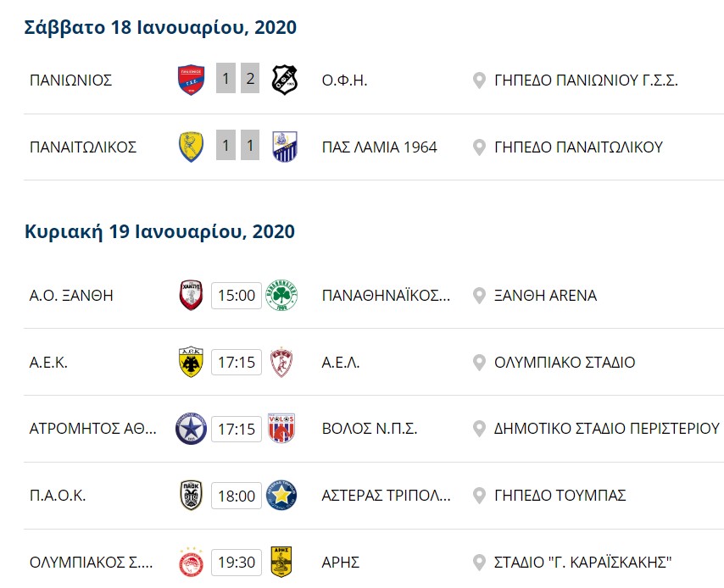
Task: Open the ΠΑΝΙΩΝΙΟΣ team name link
Action: [x=70, y=80]
